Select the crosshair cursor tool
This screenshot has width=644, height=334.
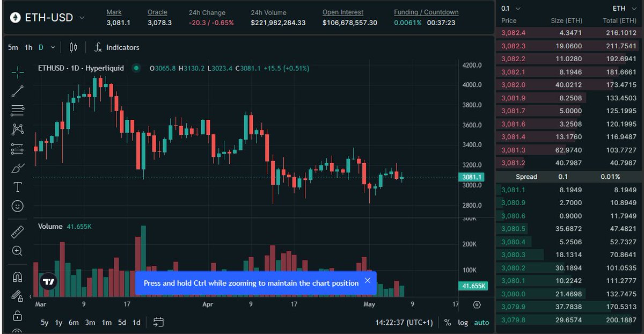(17, 72)
